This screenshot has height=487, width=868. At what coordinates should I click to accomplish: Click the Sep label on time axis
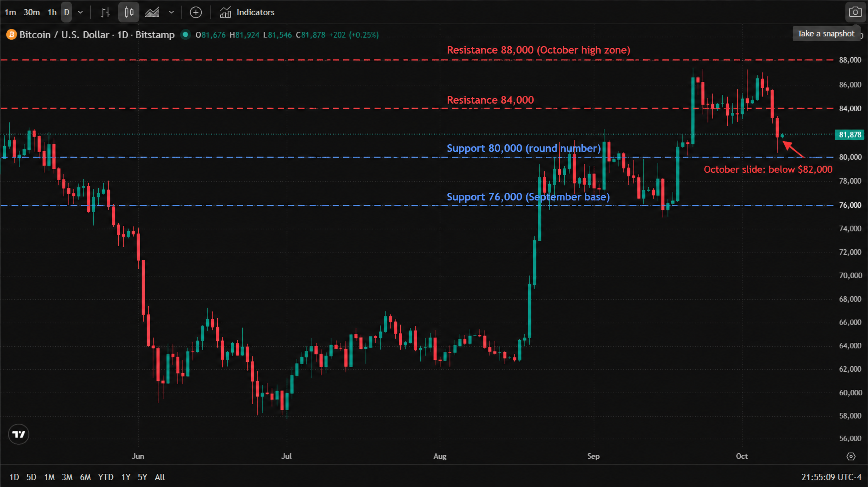[x=593, y=456]
